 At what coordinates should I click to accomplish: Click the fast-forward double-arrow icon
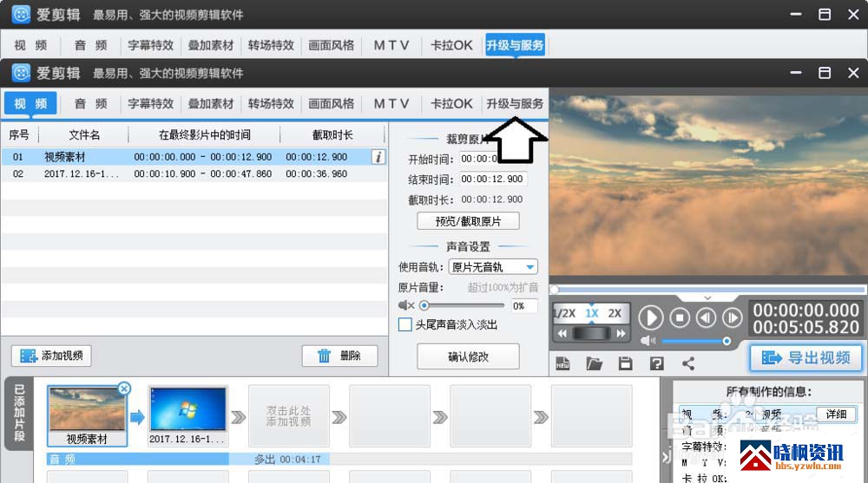coord(621,334)
